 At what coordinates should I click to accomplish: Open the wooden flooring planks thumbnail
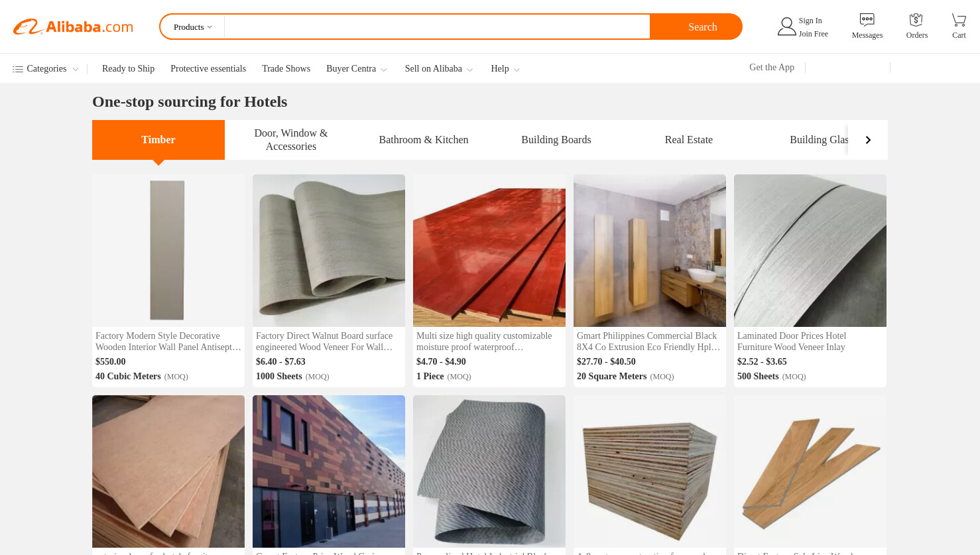pos(810,471)
